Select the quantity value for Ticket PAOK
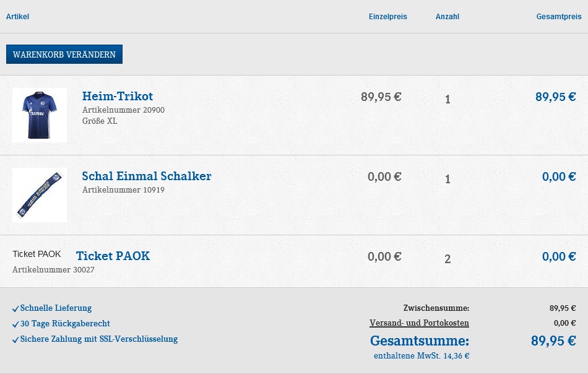The width and height of the screenshot is (588, 374). pyautogui.click(x=447, y=259)
